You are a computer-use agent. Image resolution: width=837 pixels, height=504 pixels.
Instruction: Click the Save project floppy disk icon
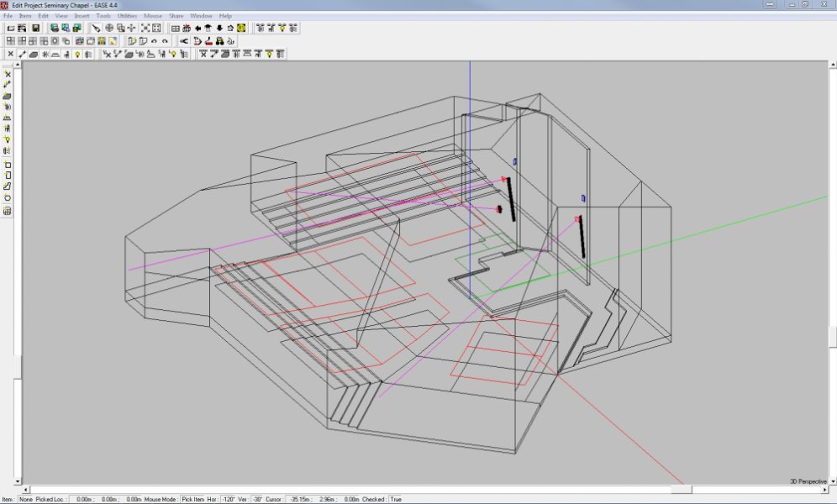pyautogui.click(x=36, y=28)
